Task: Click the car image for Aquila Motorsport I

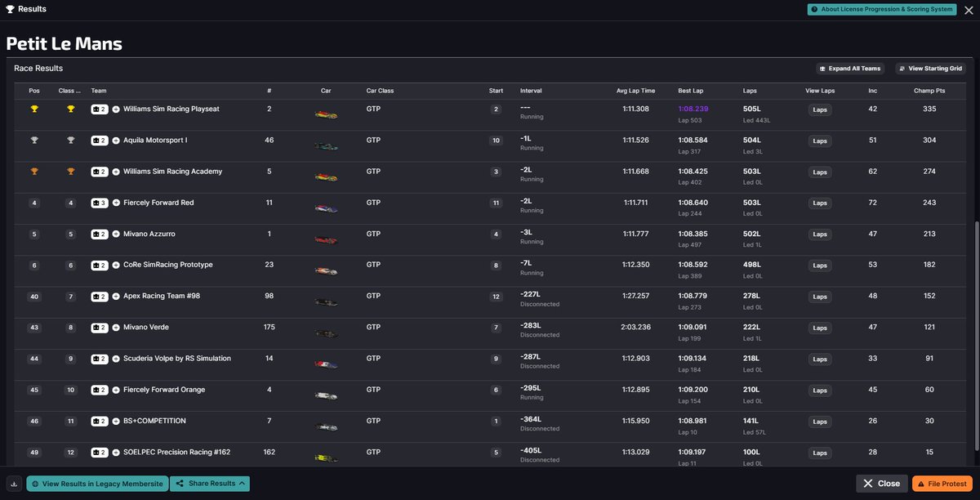Action: 326,146
